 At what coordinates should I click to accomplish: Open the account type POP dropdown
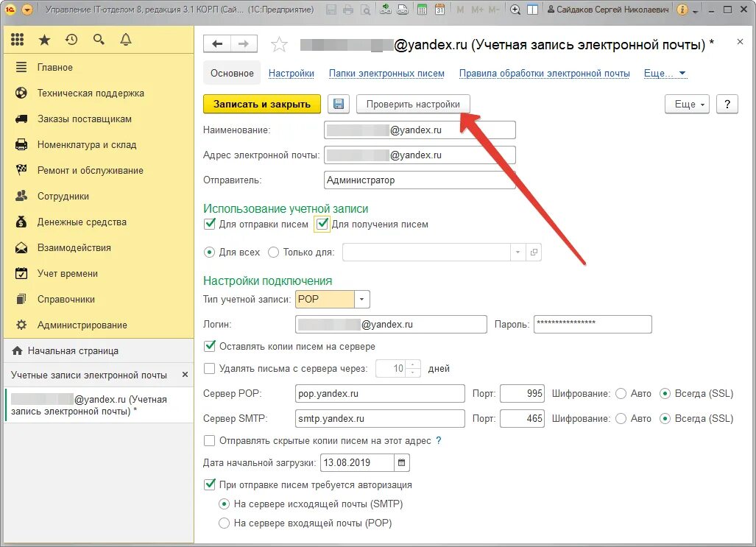(361, 300)
